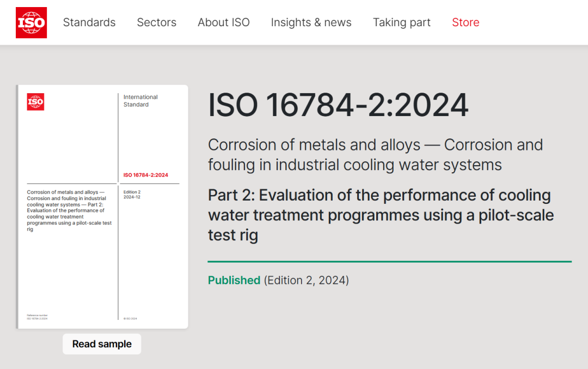
Task: Click the small ISO logo on the document cover
Action: pyautogui.click(x=35, y=102)
